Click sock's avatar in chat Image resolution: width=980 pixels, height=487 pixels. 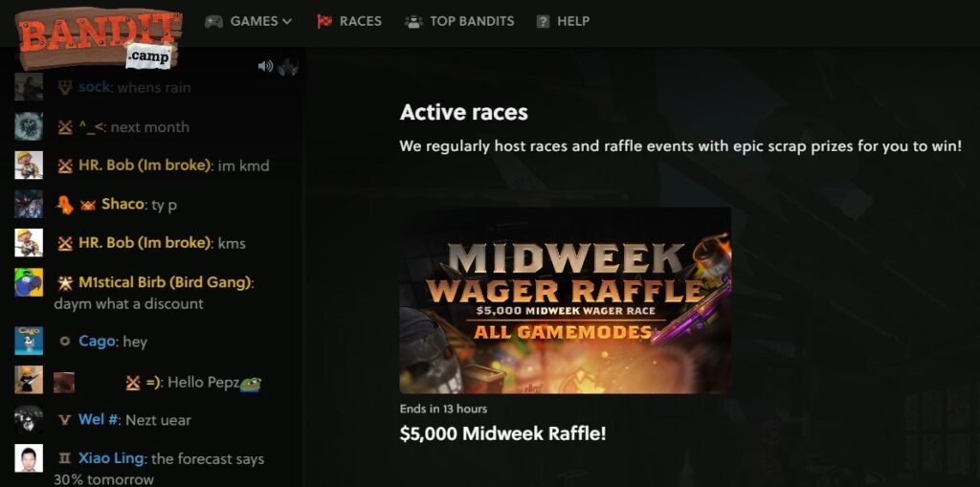(29, 87)
